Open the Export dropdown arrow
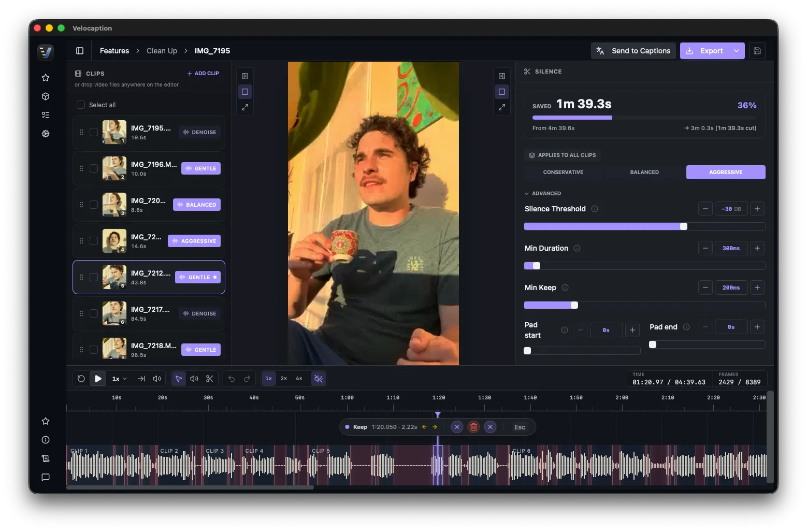Screen dimensions: 807x532 [x=736, y=51]
